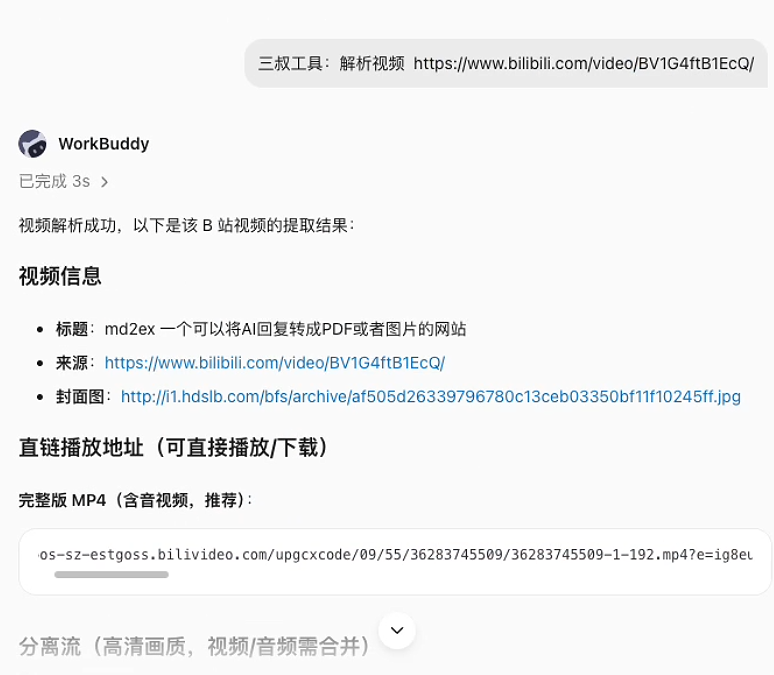The image size is (774, 675).
Task: Click the WorkBuddy name label
Action: pos(104,144)
